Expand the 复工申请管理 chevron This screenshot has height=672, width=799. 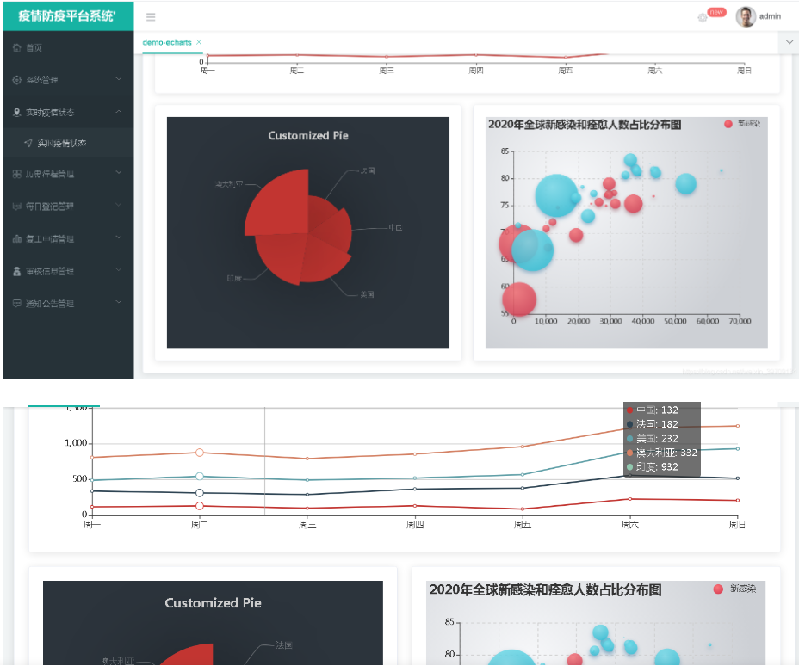point(119,237)
